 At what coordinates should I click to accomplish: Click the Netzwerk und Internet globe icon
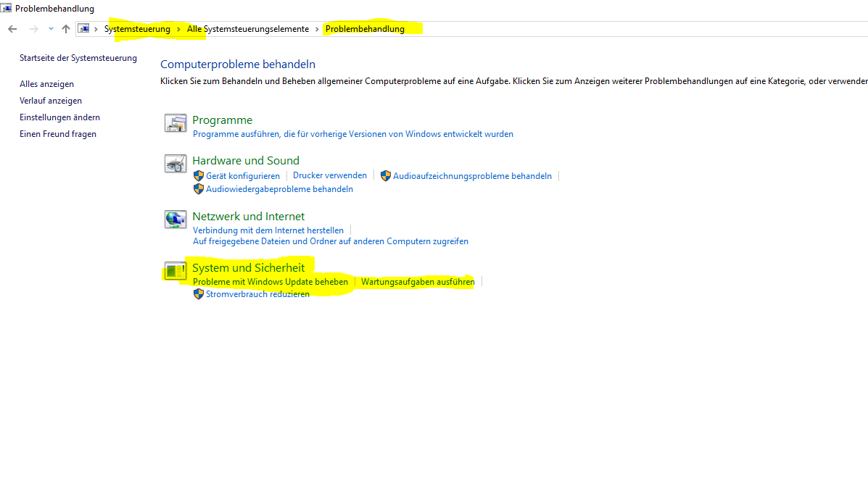click(175, 219)
